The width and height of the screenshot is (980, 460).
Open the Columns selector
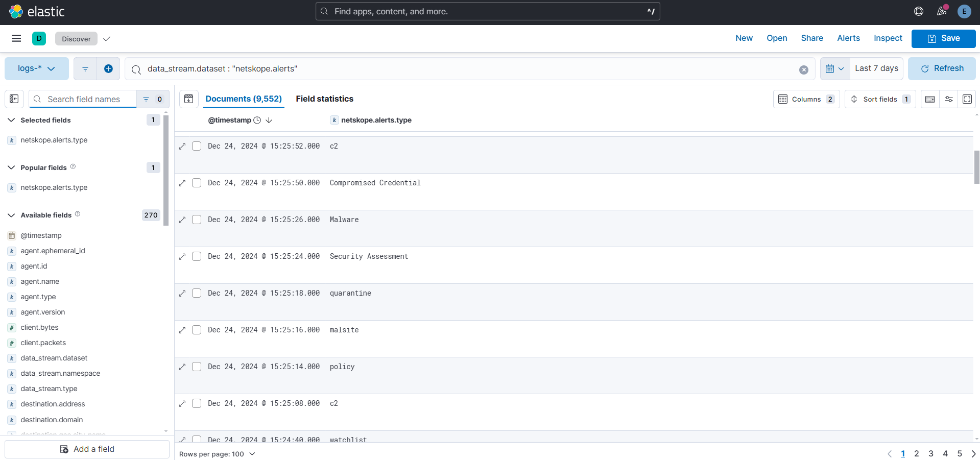806,99
